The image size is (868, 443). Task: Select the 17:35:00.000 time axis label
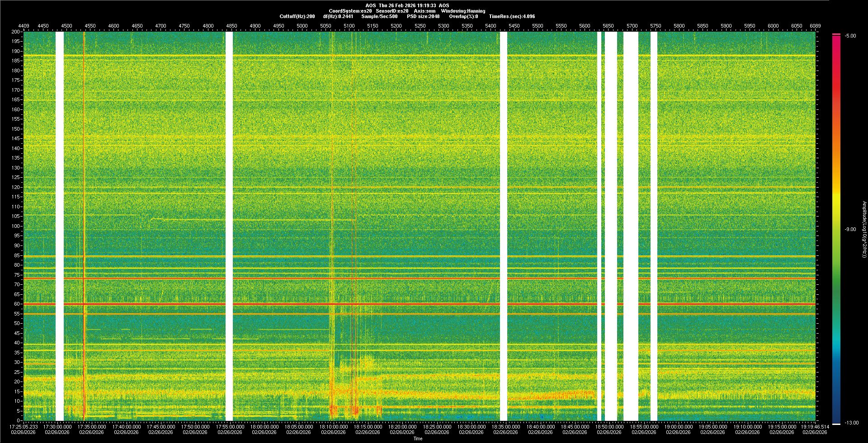tap(92, 426)
